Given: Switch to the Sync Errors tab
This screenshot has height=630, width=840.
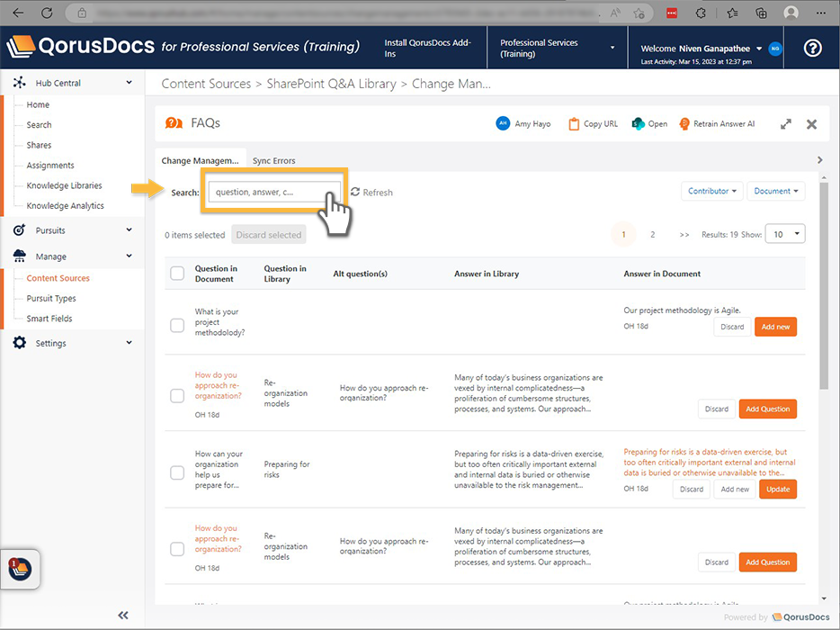Looking at the screenshot, I should point(273,161).
